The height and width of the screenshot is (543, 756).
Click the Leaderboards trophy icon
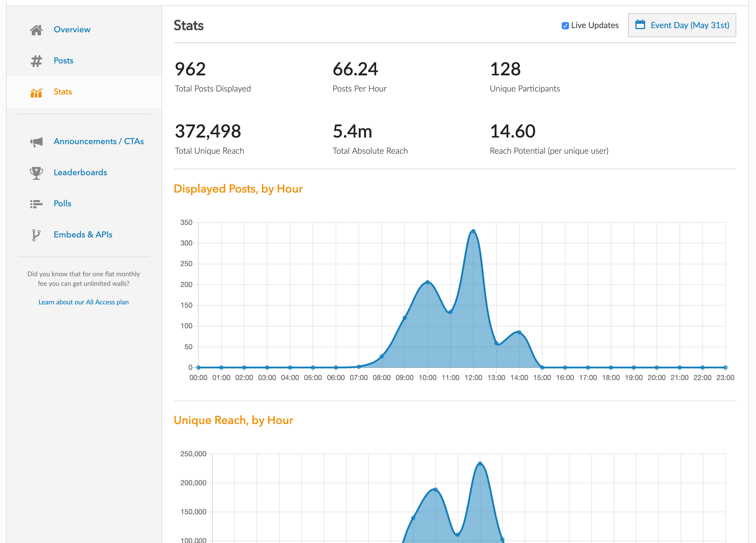tap(37, 173)
